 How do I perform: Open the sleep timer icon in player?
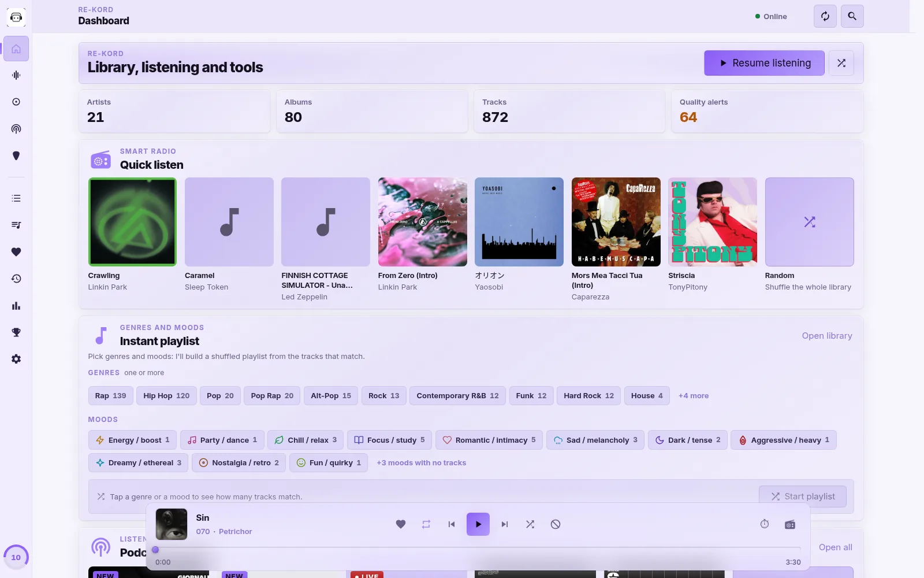[x=765, y=524]
